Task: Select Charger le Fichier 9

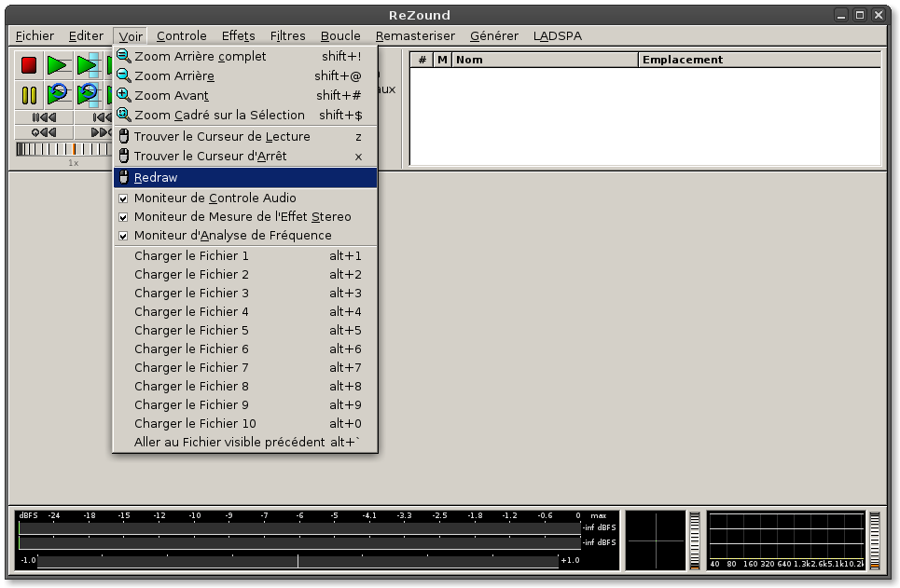Action: [x=245, y=405]
